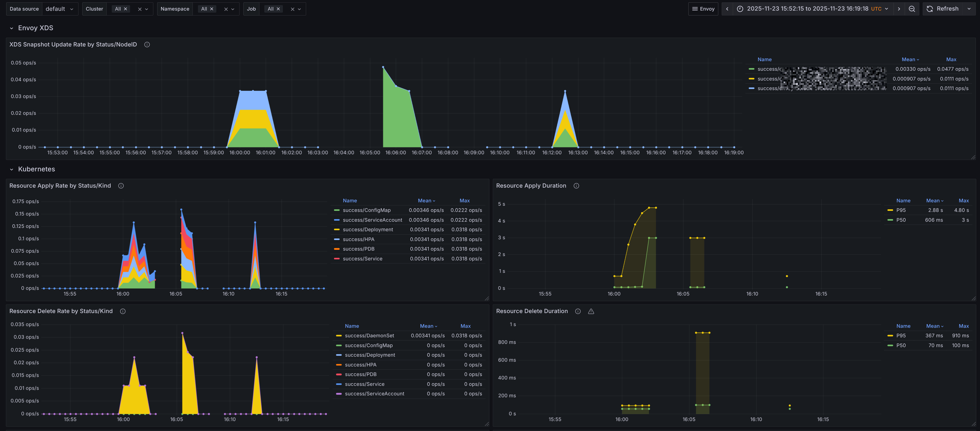Go to previous time range arrow
Viewport: 980px width, 431px height.
pyautogui.click(x=727, y=9)
